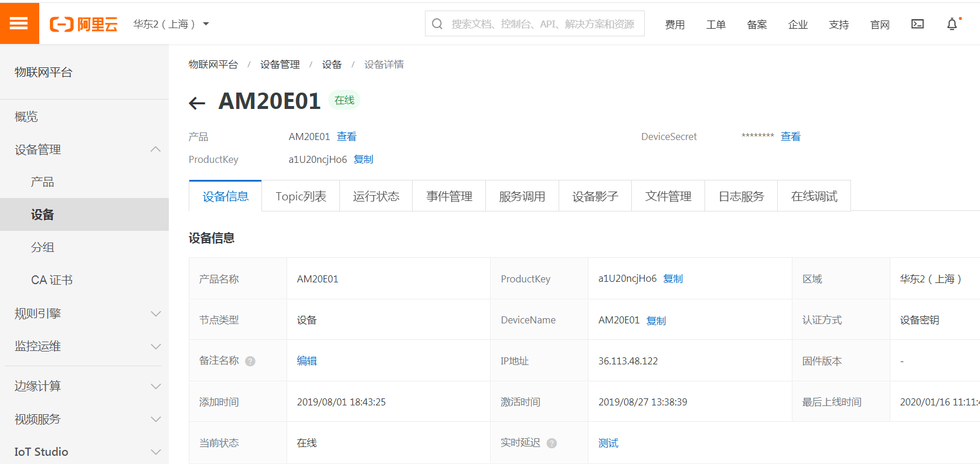
Task: Click help icon beside 备注名称
Action: click(x=250, y=361)
